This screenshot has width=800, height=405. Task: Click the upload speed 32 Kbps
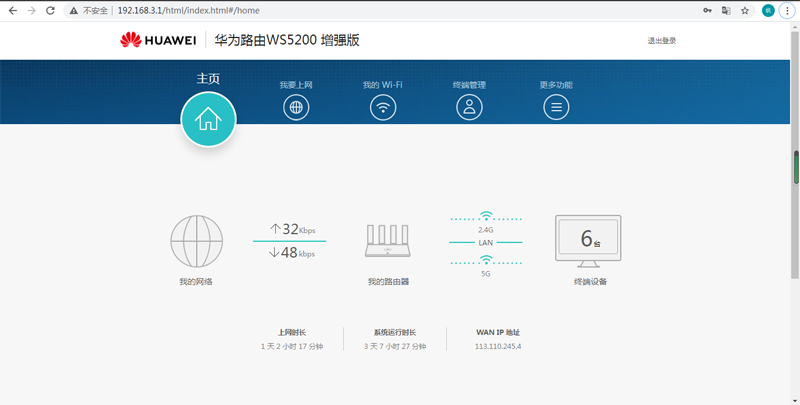tap(292, 229)
